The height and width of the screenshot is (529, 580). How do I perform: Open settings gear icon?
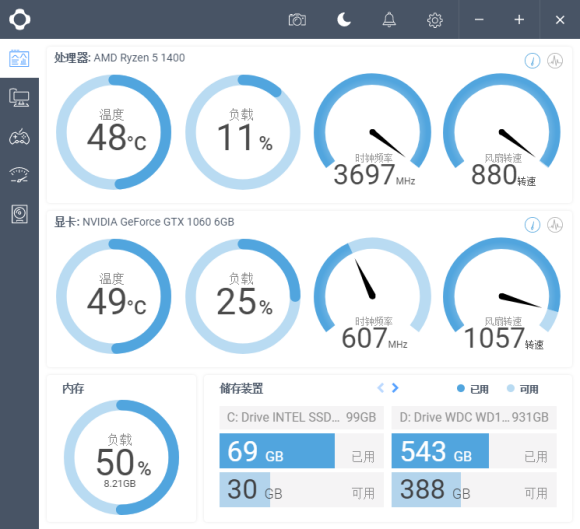(435, 20)
